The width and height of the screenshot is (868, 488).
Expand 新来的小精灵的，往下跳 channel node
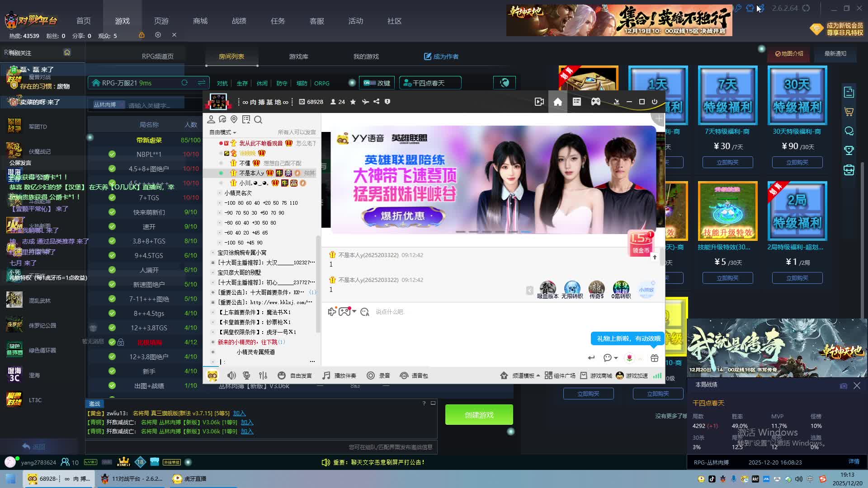213,342
